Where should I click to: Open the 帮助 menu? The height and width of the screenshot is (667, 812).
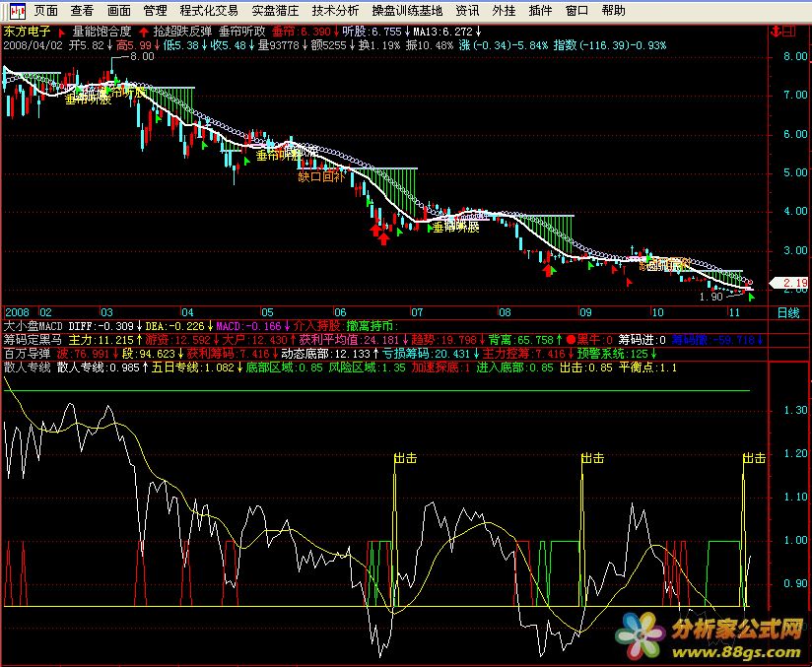tap(613, 12)
